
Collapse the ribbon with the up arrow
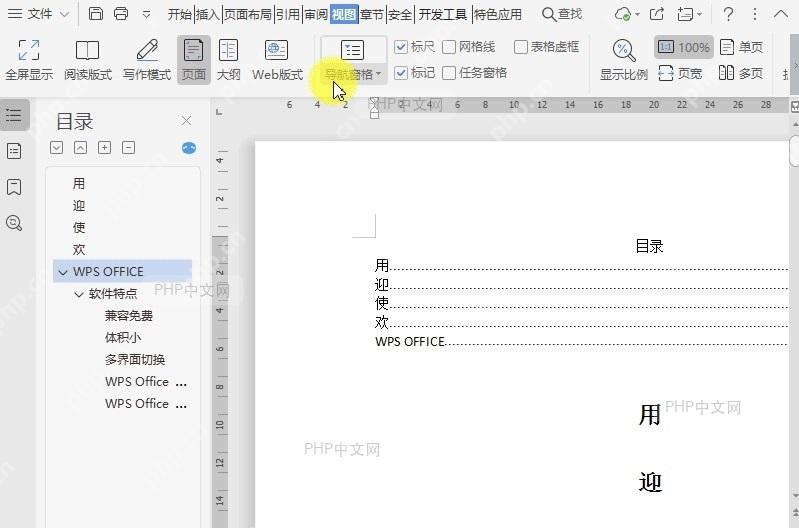pos(781,14)
